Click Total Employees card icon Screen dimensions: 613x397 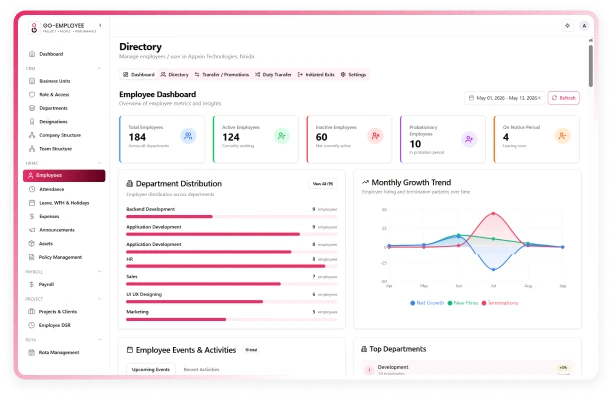pos(188,136)
